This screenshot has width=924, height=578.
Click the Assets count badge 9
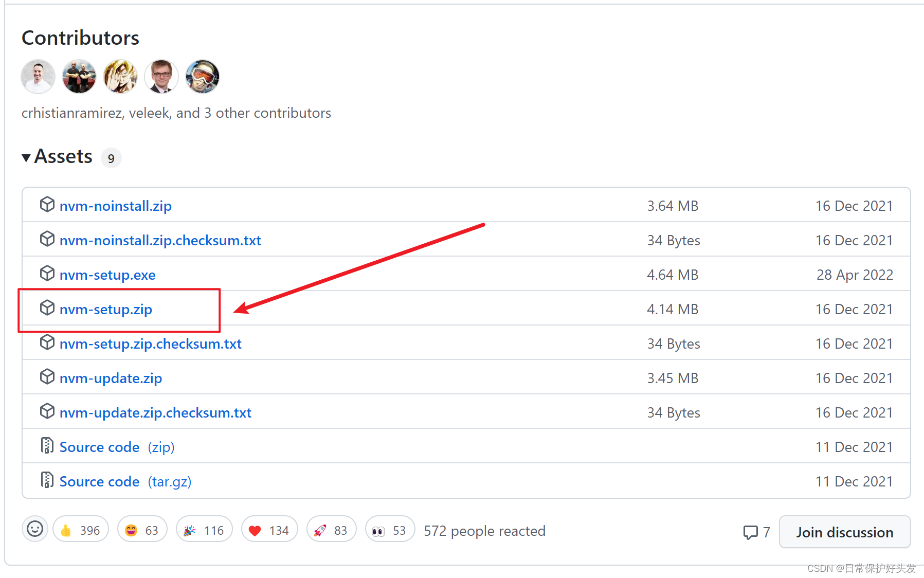(111, 158)
